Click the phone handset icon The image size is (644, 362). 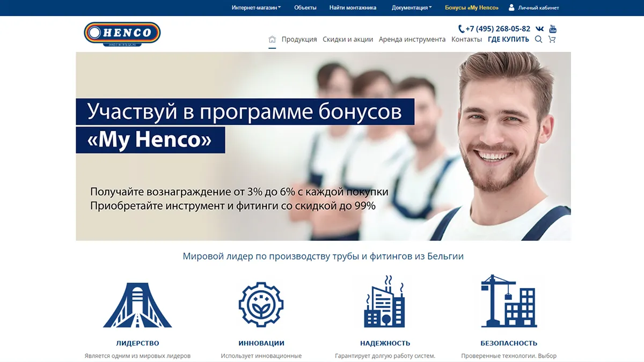tap(461, 29)
